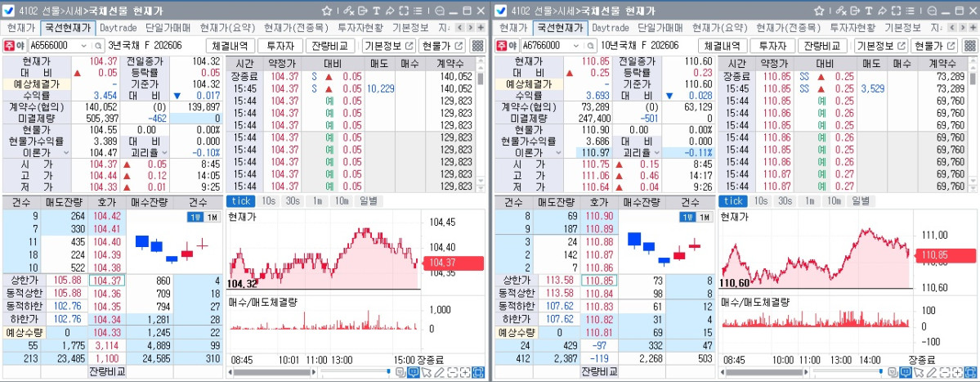Screen dimensions: 980x382
Task: Select the pencil draw tool in right chart toolbar
Action: (931, 372)
